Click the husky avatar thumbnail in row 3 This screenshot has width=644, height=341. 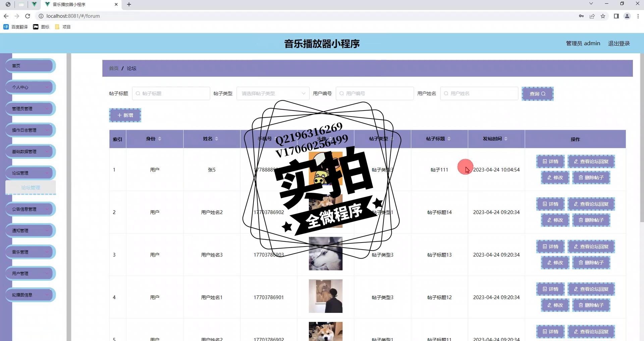pyautogui.click(x=326, y=254)
